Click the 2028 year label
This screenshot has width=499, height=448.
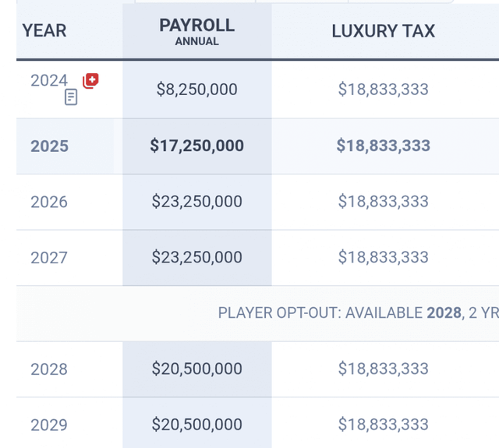pyautogui.click(x=49, y=369)
